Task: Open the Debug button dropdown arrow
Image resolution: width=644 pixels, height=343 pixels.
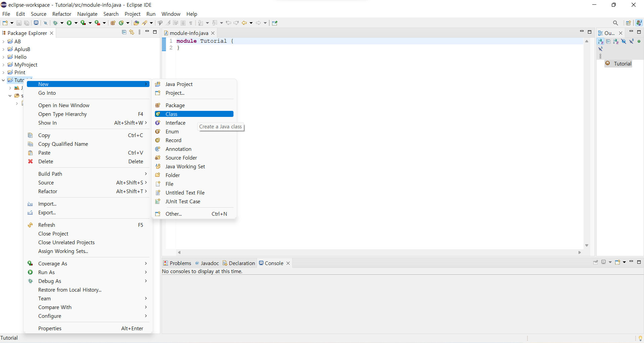Action: coord(62,23)
